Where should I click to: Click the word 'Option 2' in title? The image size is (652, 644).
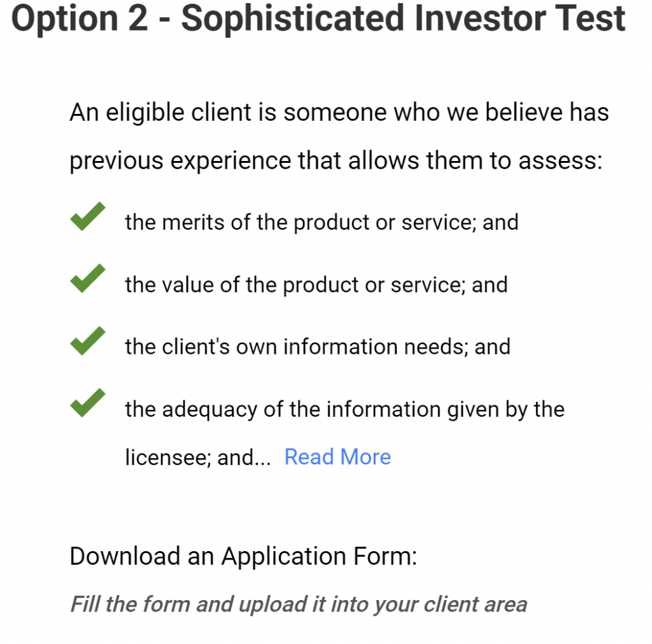point(80,18)
